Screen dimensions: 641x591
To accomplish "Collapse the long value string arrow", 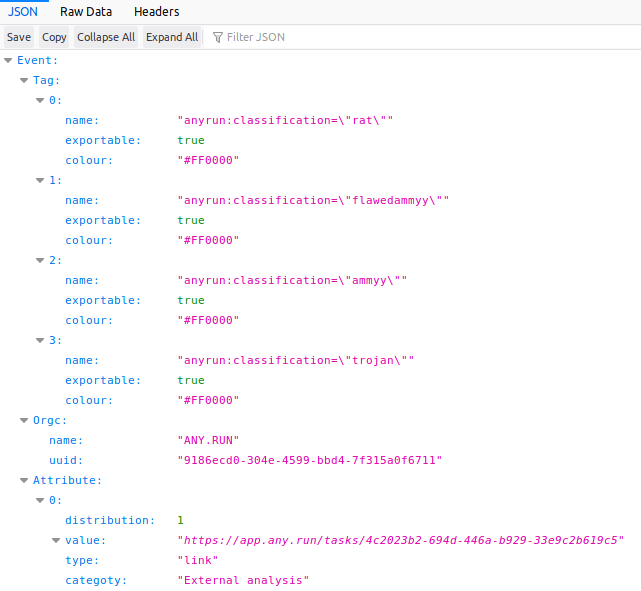I will tap(56, 540).
